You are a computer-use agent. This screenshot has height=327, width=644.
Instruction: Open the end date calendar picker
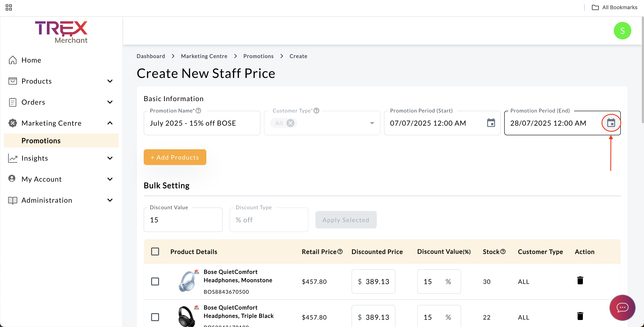tap(611, 123)
